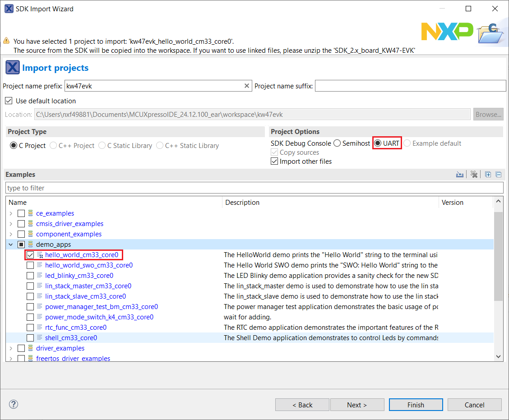Expand the driver_examples tree node
Image resolution: width=509 pixels, height=420 pixels.
pyautogui.click(x=11, y=348)
